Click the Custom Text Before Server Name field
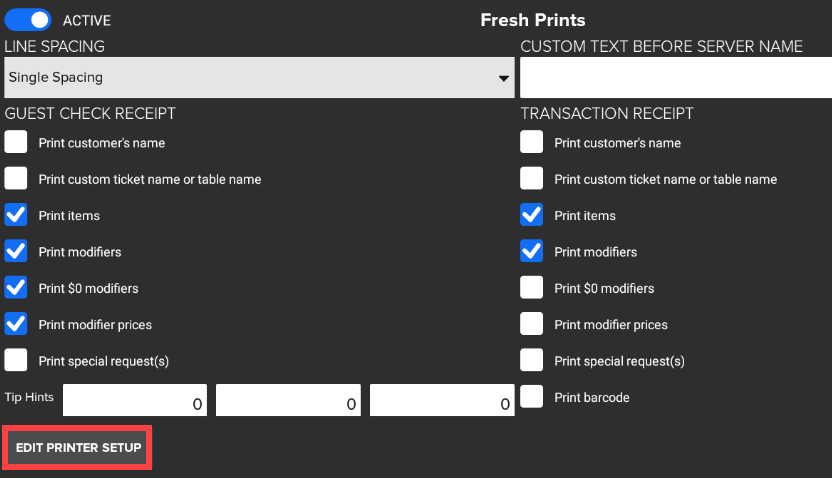 (676, 78)
